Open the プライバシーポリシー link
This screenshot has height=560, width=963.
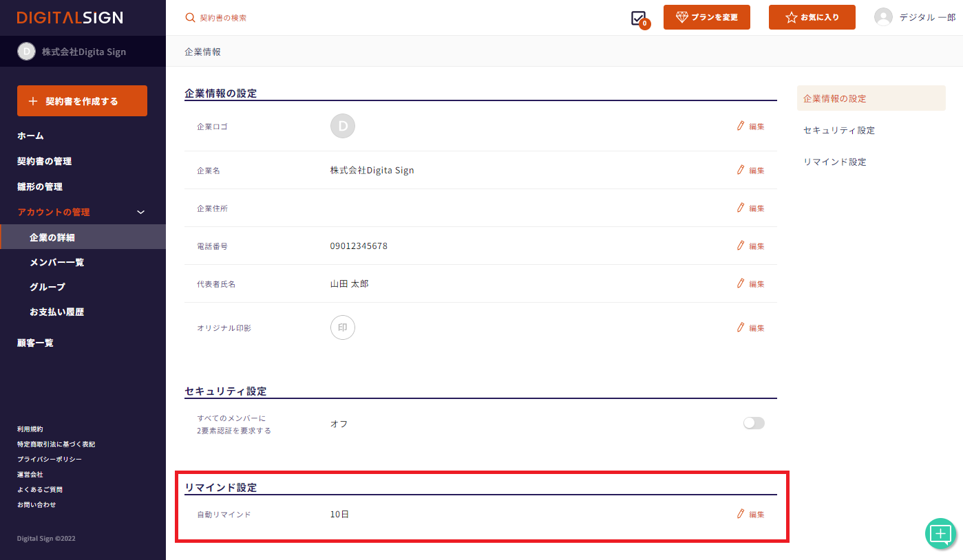[x=50, y=459]
